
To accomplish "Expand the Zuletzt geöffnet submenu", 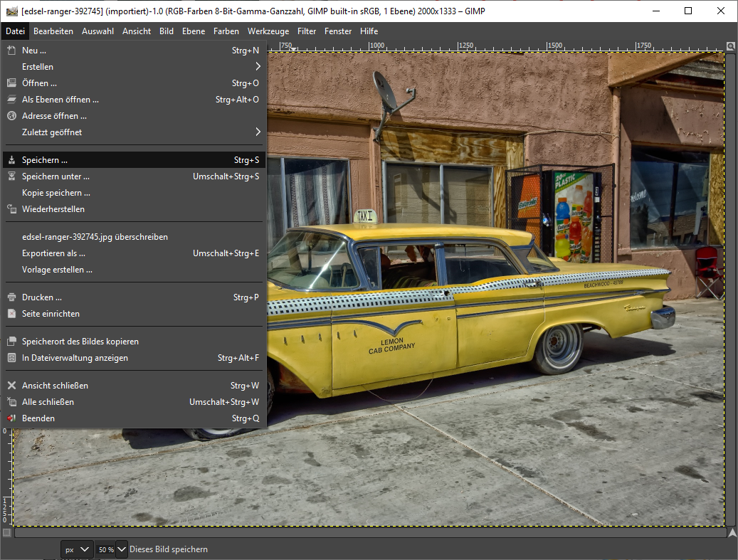I will point(258,132).
